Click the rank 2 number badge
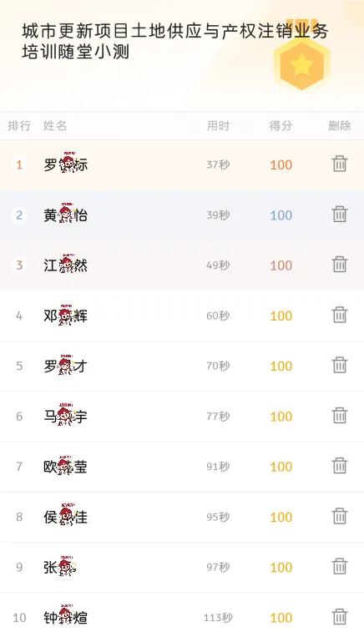 pos(19,215)
